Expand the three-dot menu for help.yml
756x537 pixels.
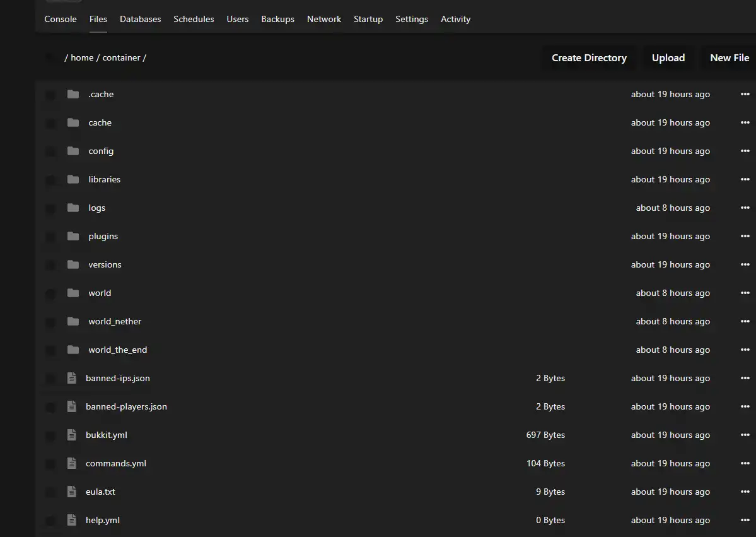(x=745, y=520)
